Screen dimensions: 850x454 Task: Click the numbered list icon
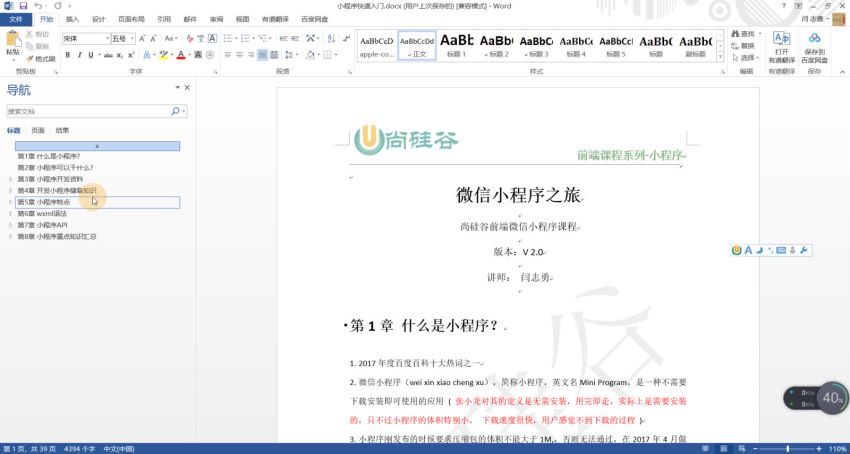click(245, 39)
